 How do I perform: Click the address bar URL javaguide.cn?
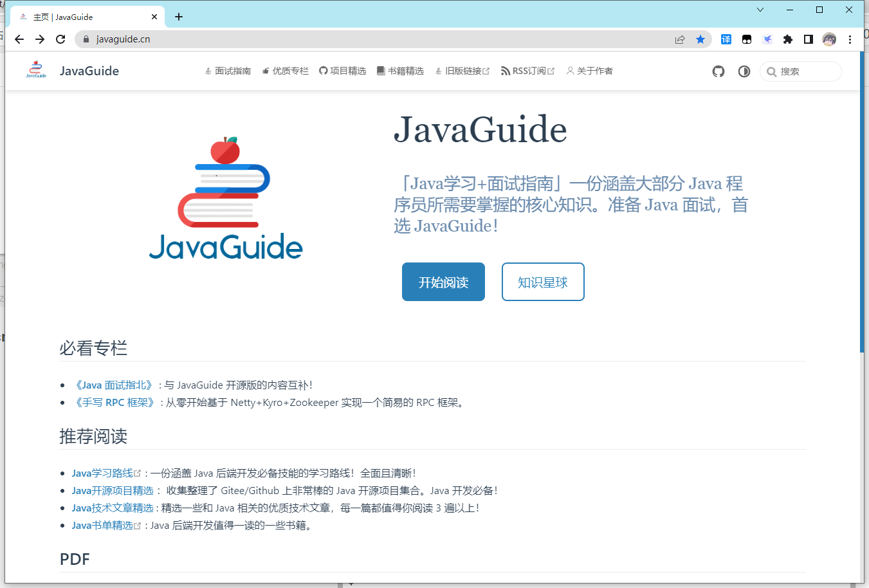[123, 39]
